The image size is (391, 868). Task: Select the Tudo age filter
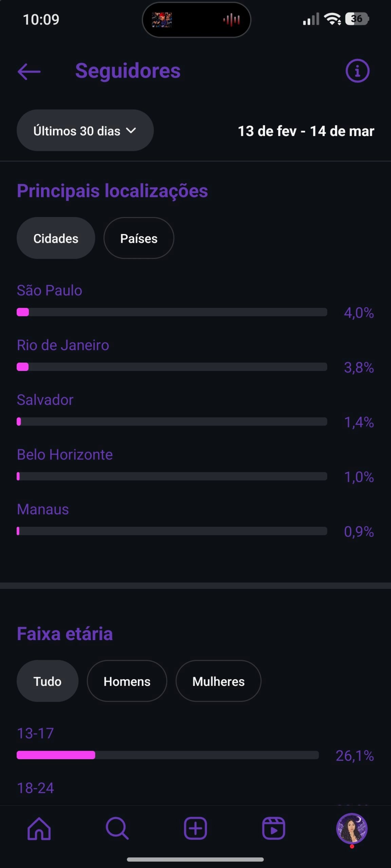tap(48, 681)
